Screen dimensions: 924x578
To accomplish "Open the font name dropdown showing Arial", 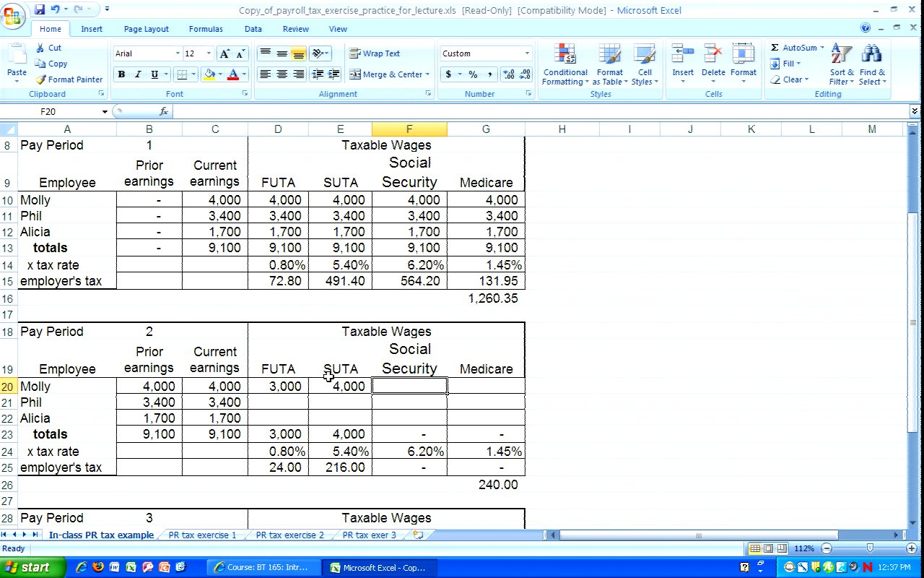I will click(x=178, y=53).
